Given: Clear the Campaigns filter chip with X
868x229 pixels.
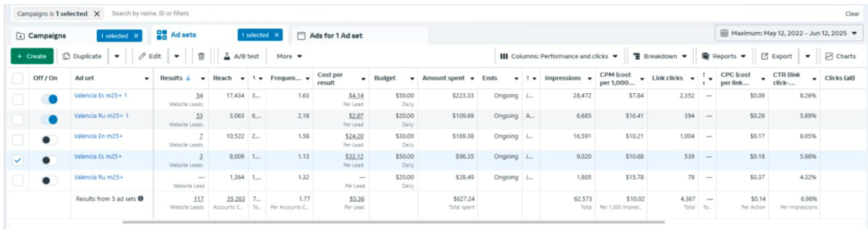Looking at the screenshot, I should pyautogui.click(x=97, y=14).
